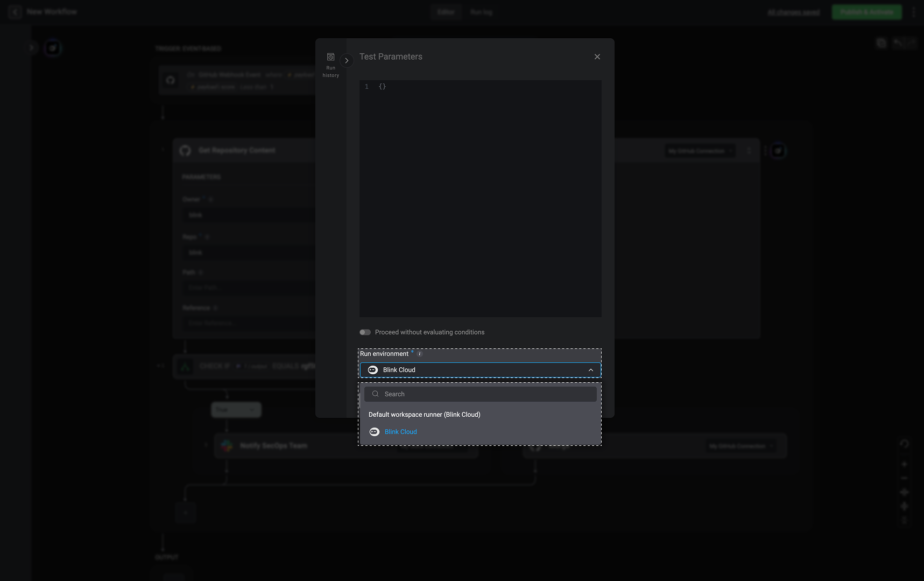This screenshot has width=924, height=581.
Task: Click the New Workflow title
Action: pyautogui.click(x=52, y=12)
